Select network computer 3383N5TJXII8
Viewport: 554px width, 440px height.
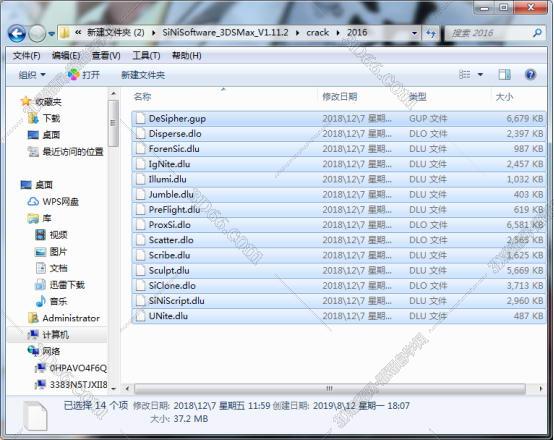(71, 384)
